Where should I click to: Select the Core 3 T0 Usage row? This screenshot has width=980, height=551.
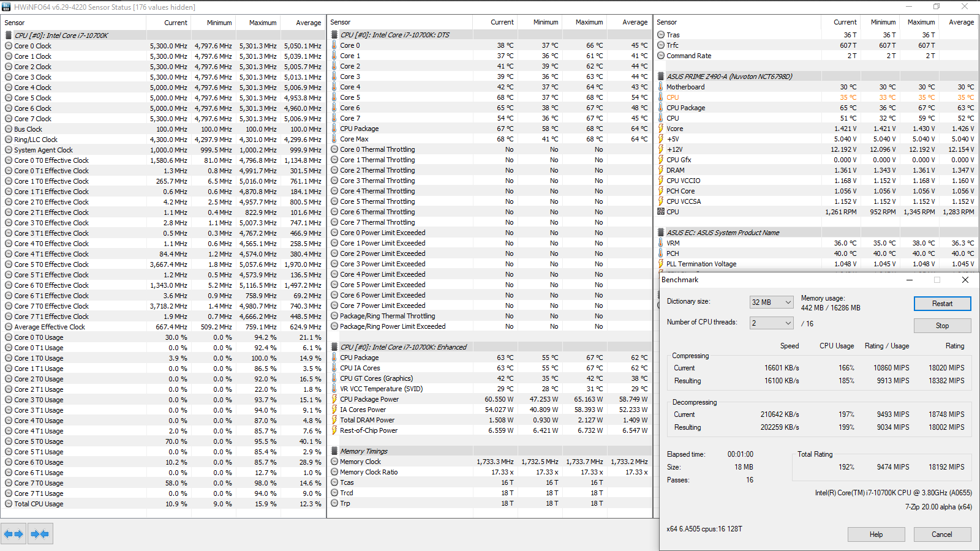pos(164,400)
